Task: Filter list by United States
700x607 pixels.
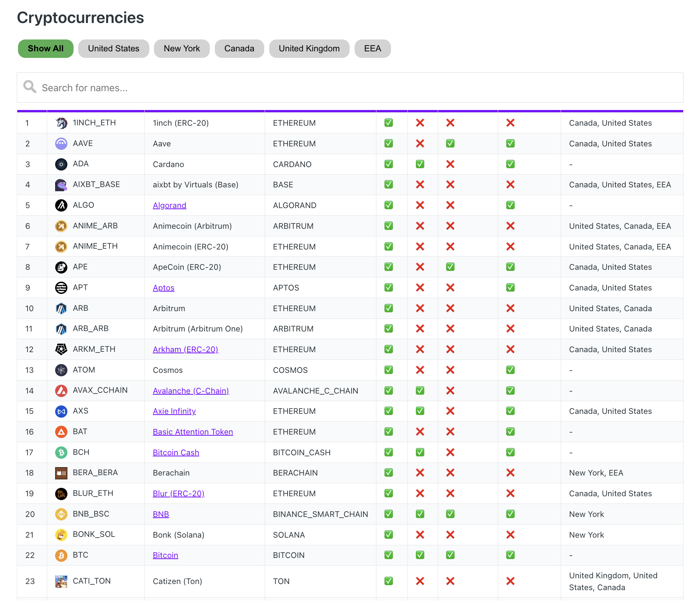Action: pyautogui.click(x=113, y=49)
